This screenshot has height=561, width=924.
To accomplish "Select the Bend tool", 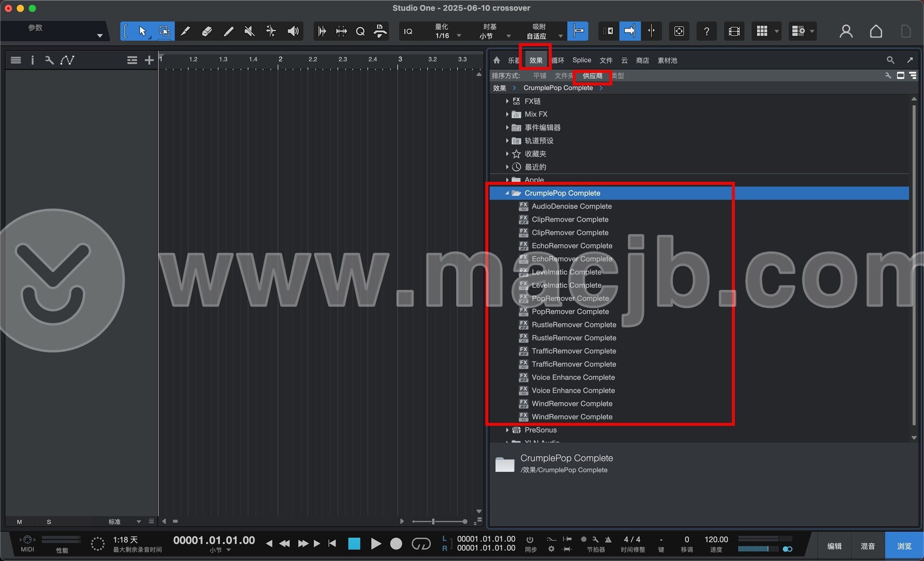I will [x=271, y=31].
